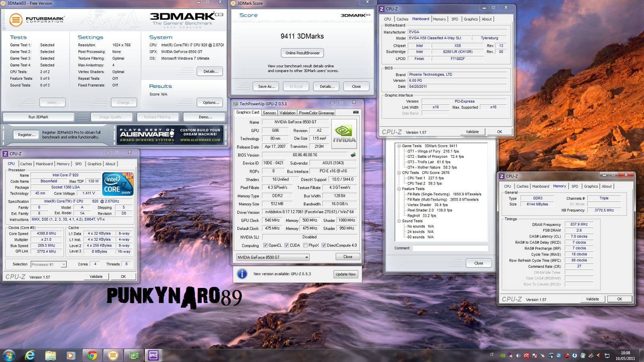Open the Processor #1 selection dropdown
This screenshot has height=362, width=644.
pyautogui.click(x=48, y=264)
